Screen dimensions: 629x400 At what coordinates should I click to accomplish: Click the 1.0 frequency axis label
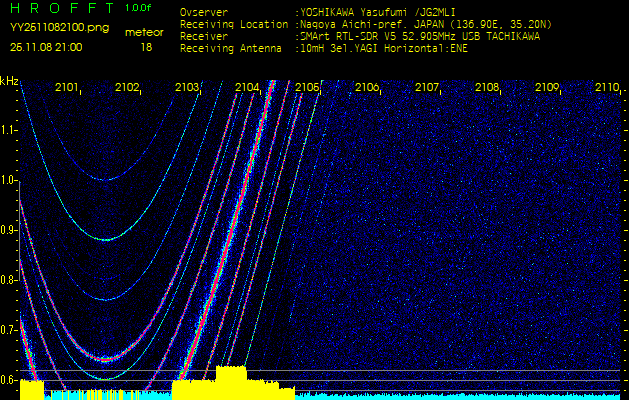tap(9, 180)
